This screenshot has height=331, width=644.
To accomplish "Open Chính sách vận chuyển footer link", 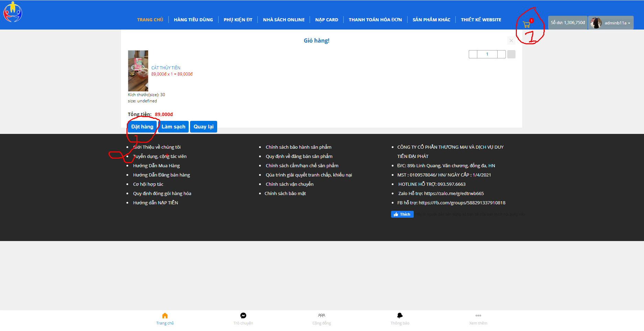I will tap(289, 184).
